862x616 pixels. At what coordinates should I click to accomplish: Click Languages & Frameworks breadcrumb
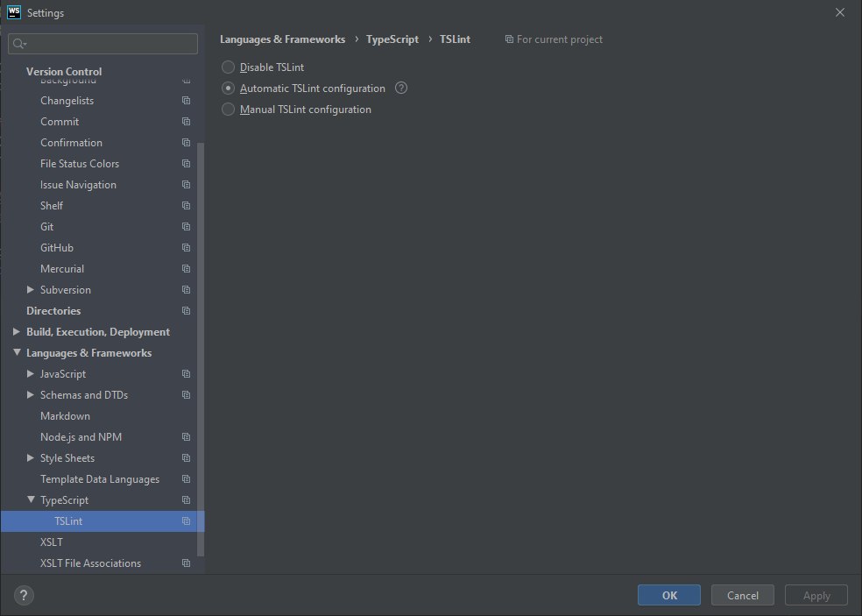(283, 39)
